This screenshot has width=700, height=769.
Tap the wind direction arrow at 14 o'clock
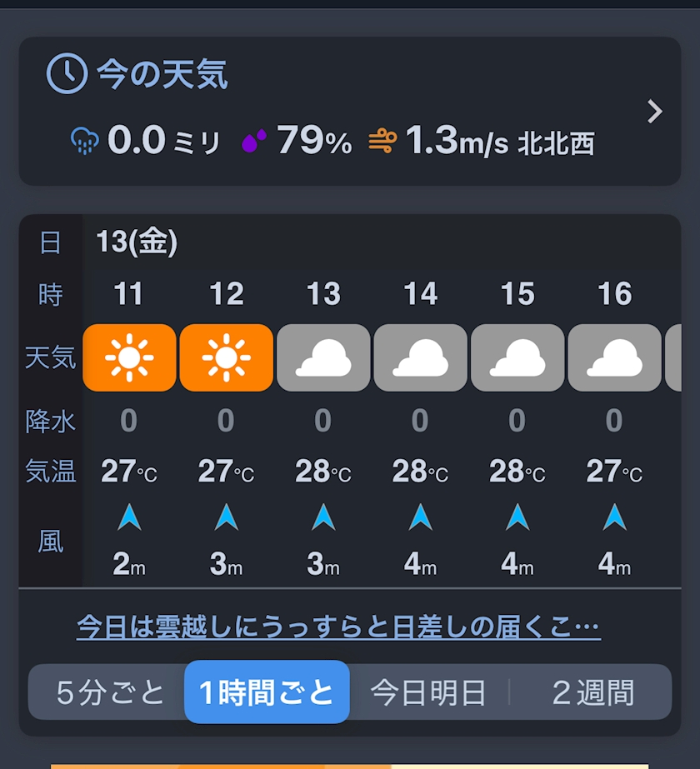420,517
